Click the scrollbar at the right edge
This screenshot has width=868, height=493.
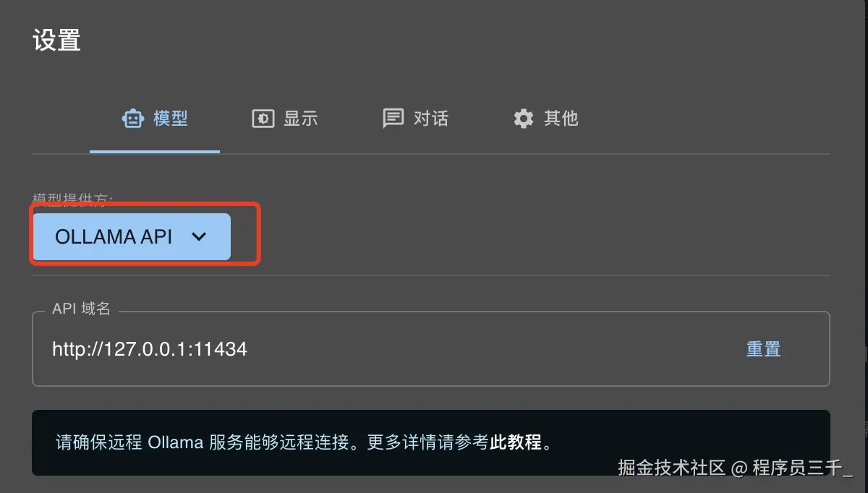[865, 391]
